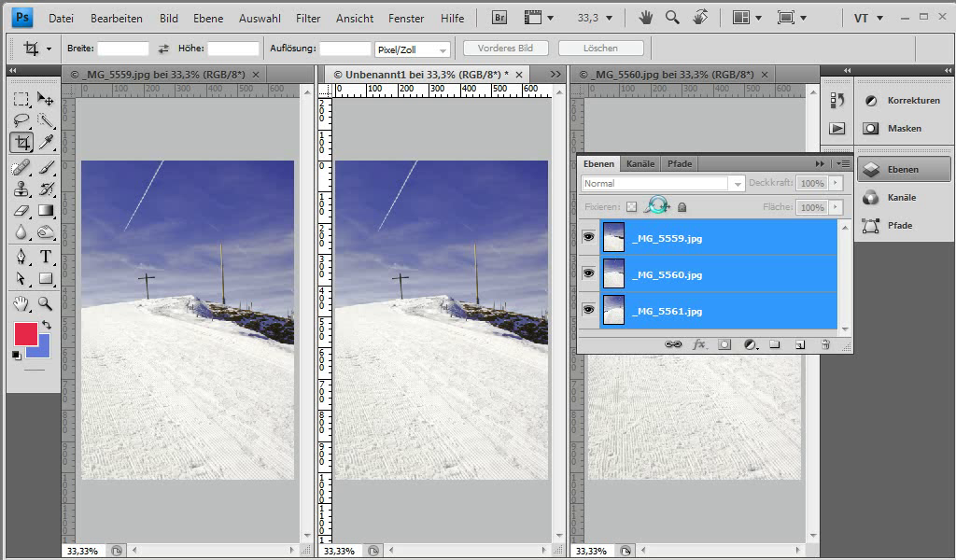Select the Rectangular Marquee tool

21,99
